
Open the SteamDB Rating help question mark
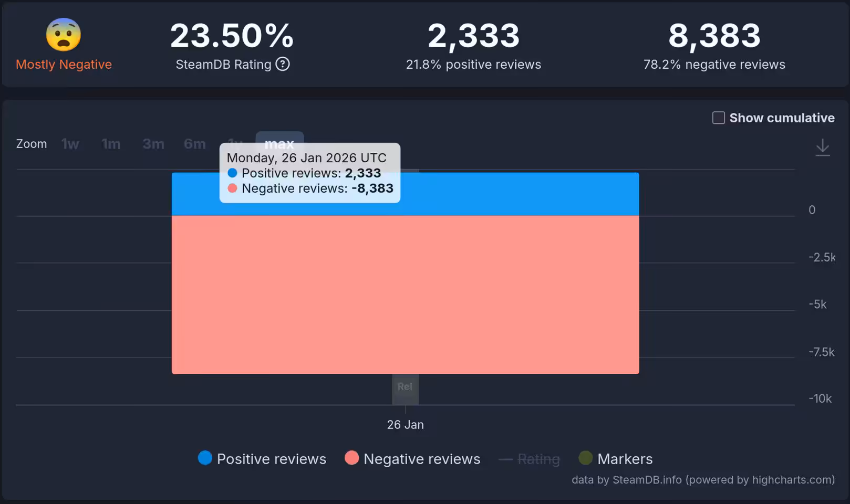click(x=283, y=64)
